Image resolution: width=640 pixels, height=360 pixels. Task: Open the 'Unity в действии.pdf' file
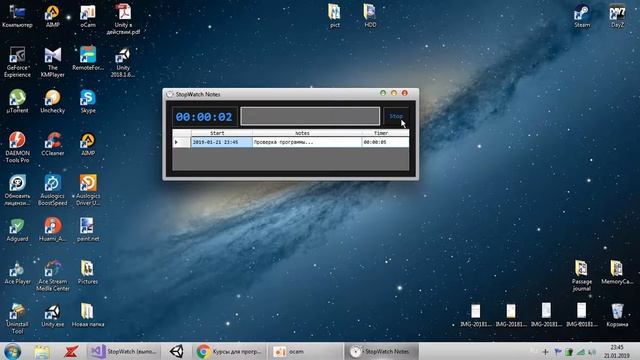click(123, 19)
